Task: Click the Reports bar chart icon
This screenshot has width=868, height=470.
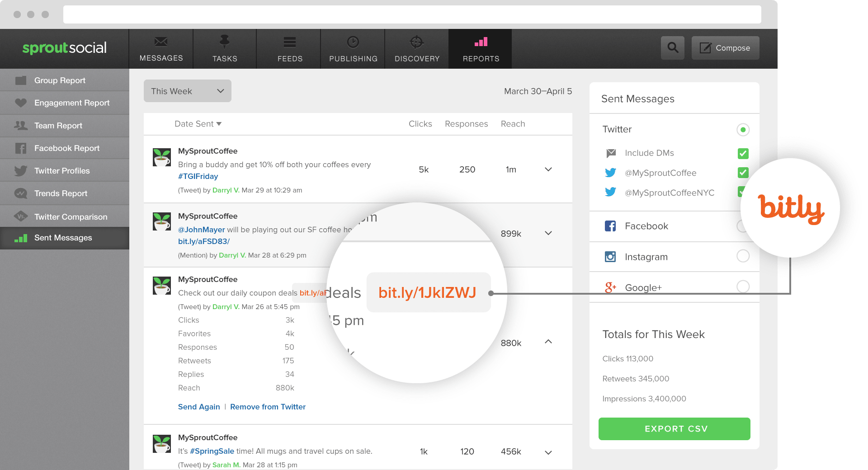Action: [481, 42]
